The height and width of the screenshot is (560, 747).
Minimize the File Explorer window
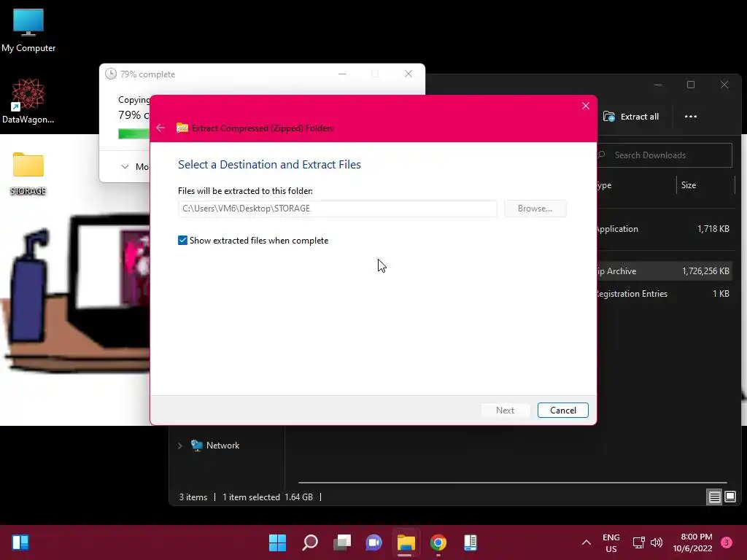tap(658, 85)
